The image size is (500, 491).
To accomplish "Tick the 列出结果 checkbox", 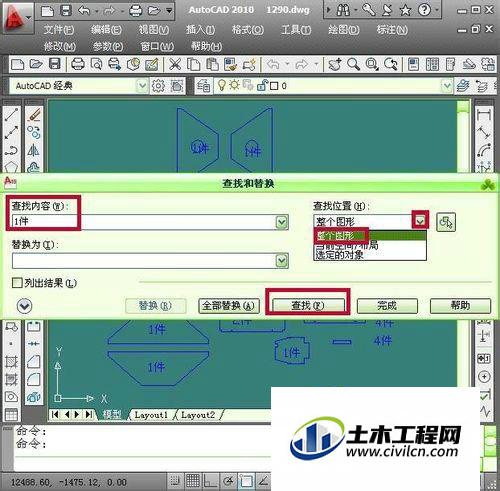I will click(x=17, y=283).
